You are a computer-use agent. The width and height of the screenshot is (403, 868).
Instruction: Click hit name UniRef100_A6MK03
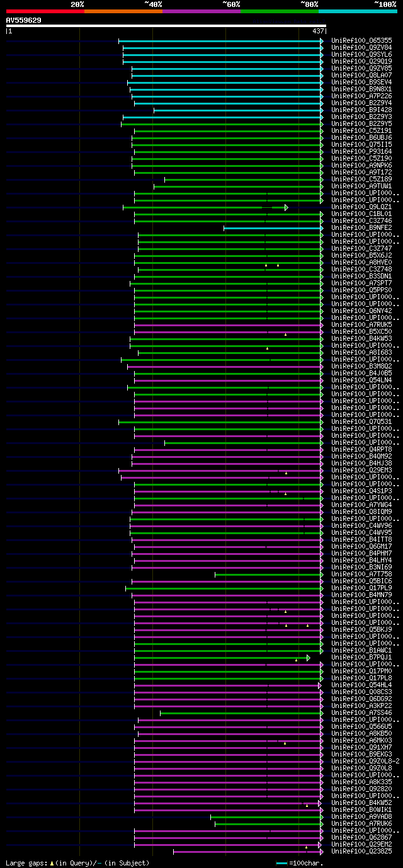pyautogui.click(x=361, y=741)
